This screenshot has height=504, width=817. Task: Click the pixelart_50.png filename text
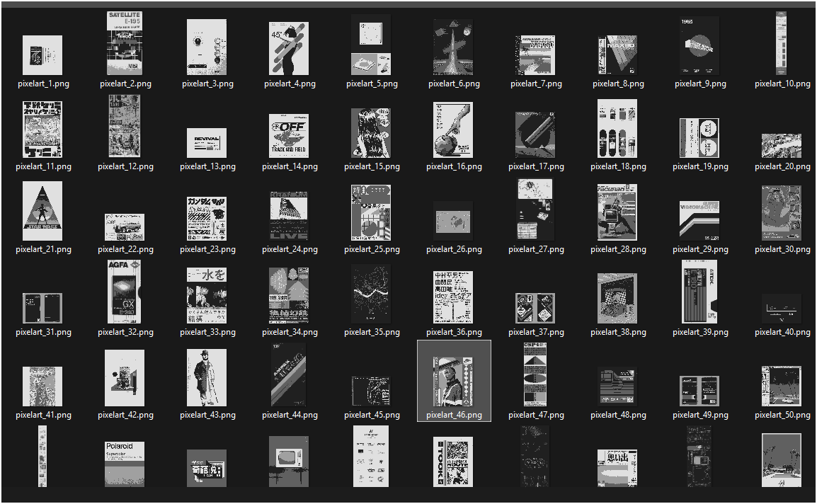click(x=782, y=415)
